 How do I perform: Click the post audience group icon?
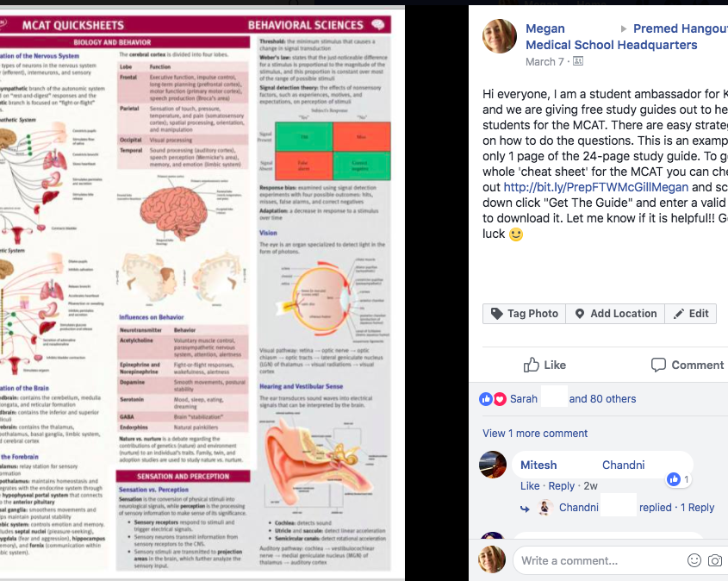click(578, 61)
